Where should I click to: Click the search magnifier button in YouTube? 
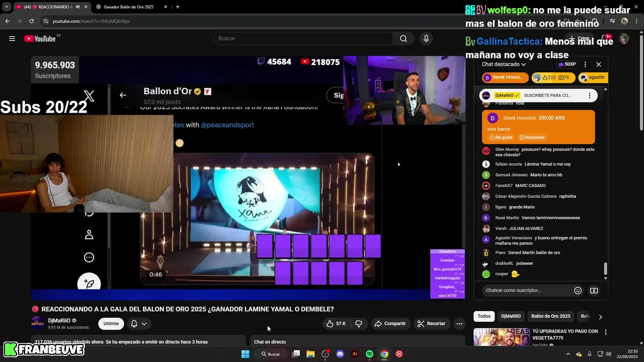pyautogui.click(x=404, y=39)
